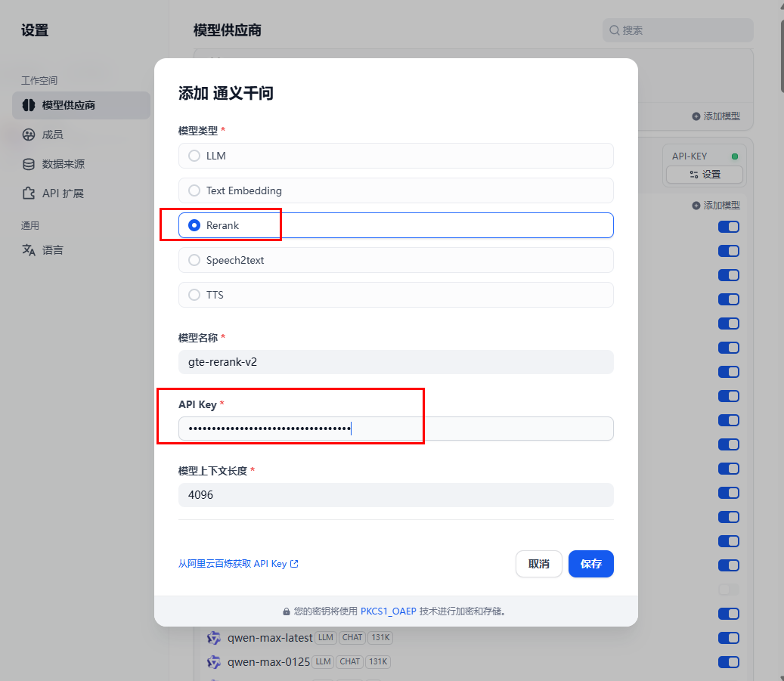Screen dimensions: 784x681
Task: Choose Speech2text model type
Action: tap(395, 260)
